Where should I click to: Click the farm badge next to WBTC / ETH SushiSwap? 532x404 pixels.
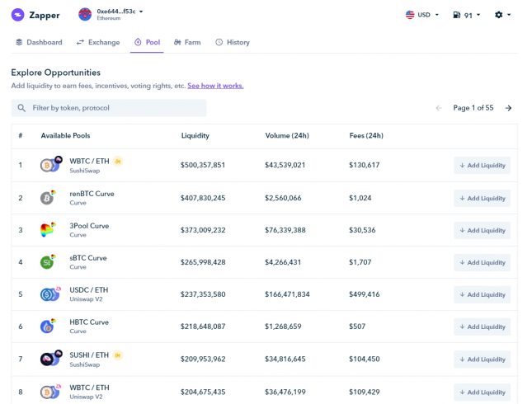(118, 162)
